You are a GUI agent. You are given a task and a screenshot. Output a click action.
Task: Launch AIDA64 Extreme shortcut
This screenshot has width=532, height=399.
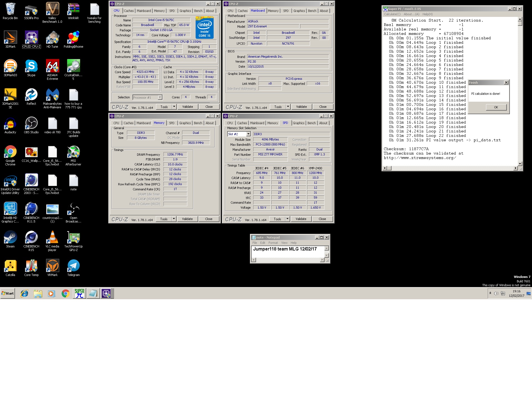(x=52, y=70)
